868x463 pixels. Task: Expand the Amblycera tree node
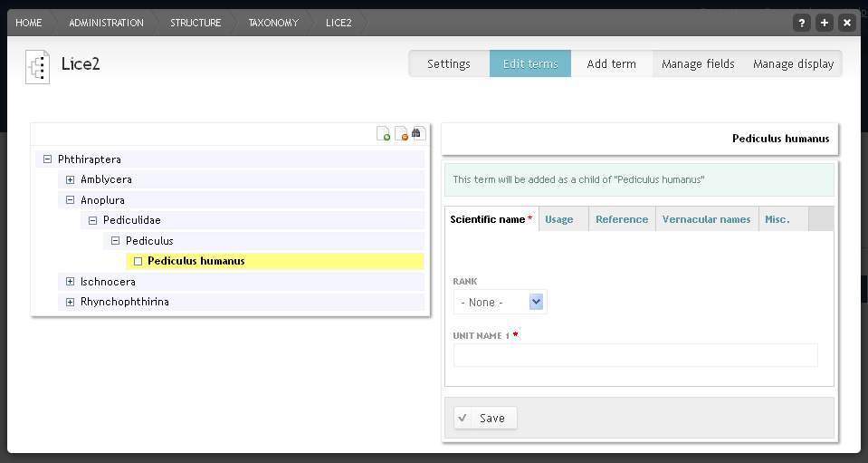pyautogui.click(x=70, y=179)
